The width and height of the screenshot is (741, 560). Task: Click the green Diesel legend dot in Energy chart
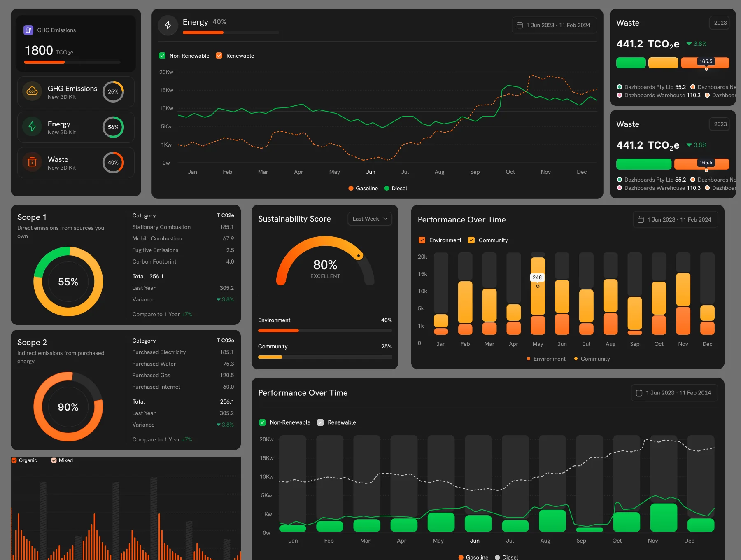(x=387, y=188)
